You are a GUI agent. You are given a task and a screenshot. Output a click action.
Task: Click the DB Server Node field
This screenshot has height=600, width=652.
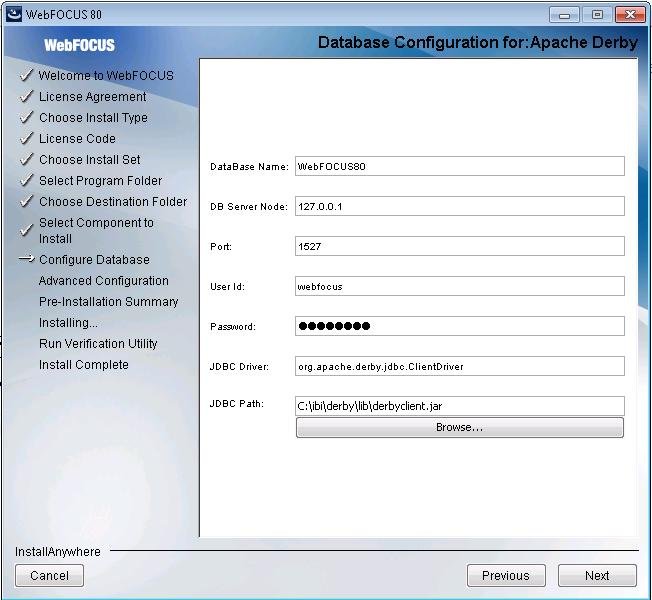[459, 206]
